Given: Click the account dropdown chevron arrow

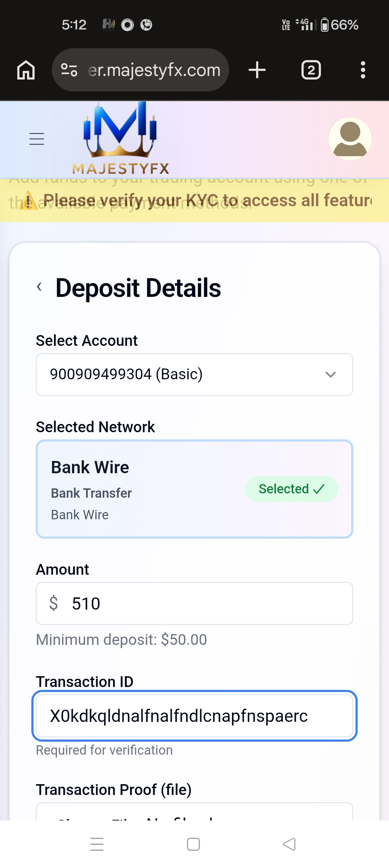Looking at the screenshot, I should point(330,375).
